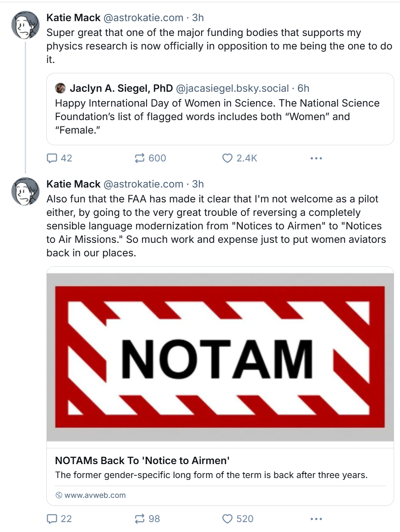The height and width of the screenshot is (532, 400).
Task: Open more options on second post
Action: [316, 519]
